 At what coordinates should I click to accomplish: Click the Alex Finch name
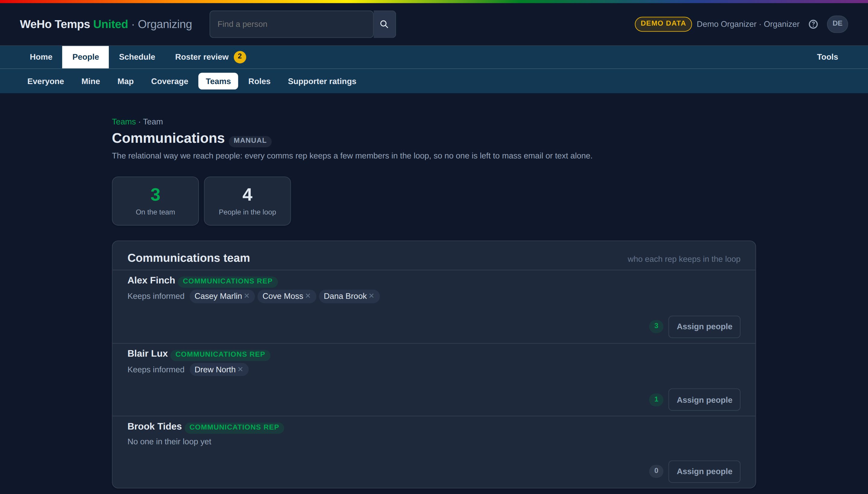[151, 280]
